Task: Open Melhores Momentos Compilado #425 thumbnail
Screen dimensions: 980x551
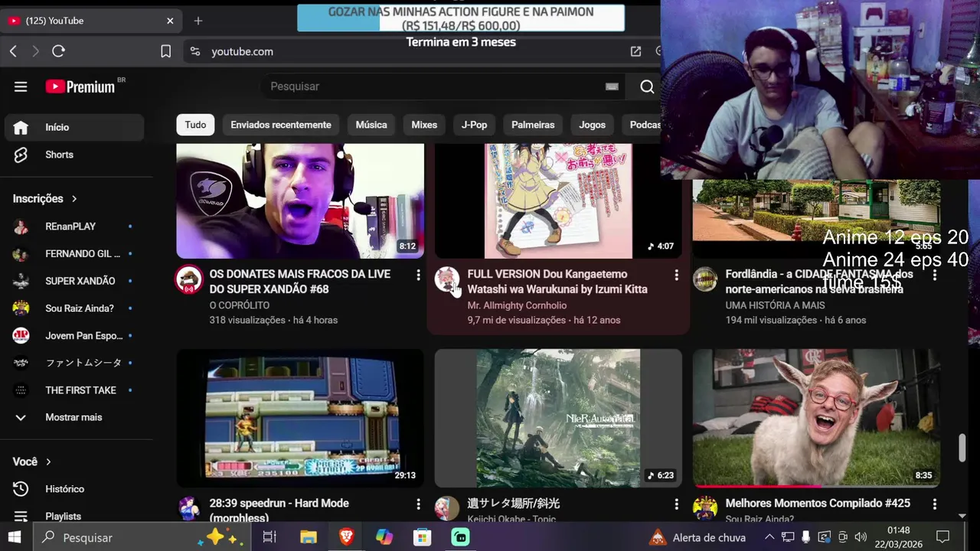Action: click(816, 419)
